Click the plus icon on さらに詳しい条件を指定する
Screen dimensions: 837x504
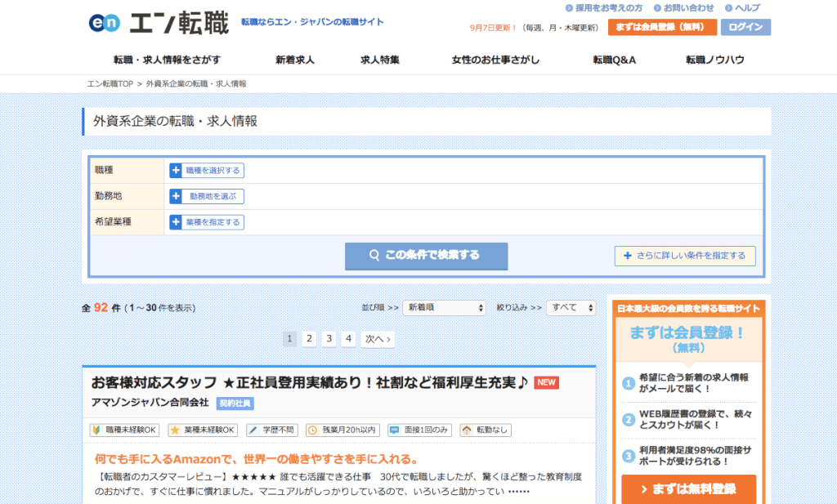(x=628, y=256)
